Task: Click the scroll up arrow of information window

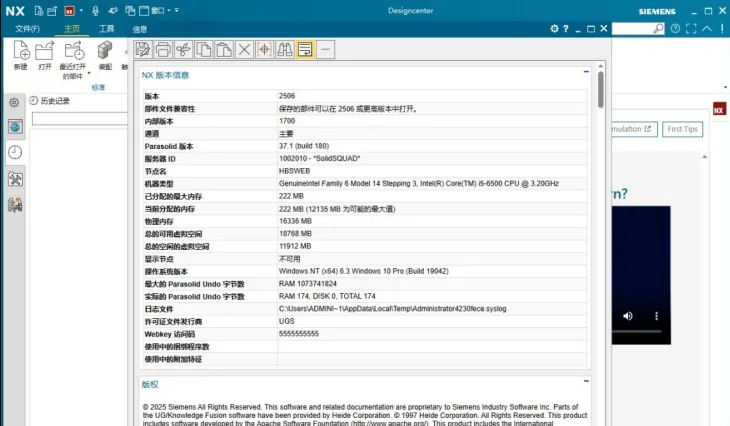Action: tap(601, 67)
